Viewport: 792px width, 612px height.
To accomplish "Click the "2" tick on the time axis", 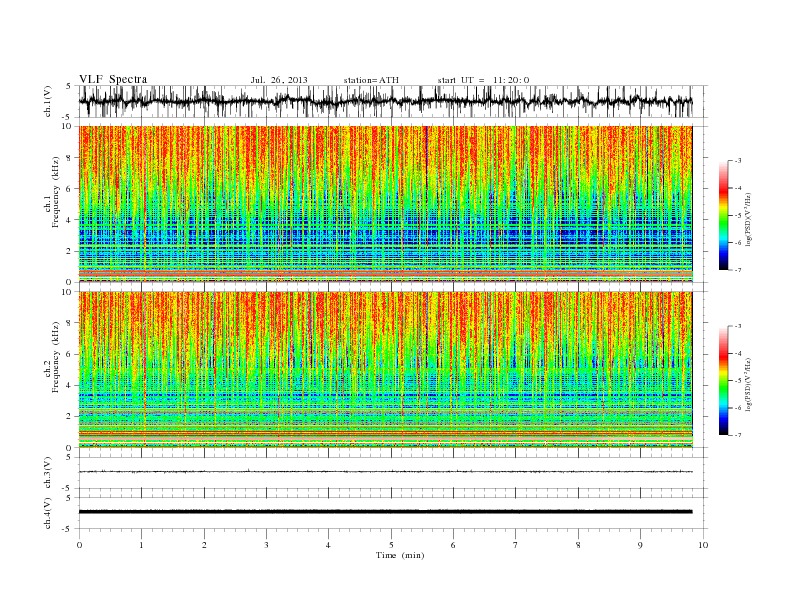I will click(204, 545).
